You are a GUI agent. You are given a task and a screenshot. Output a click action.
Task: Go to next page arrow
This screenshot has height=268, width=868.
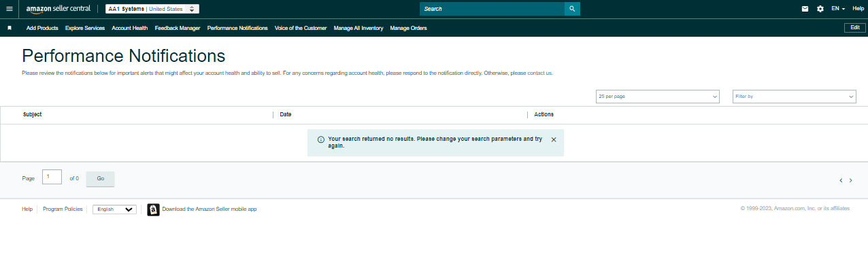click(851, 180)
